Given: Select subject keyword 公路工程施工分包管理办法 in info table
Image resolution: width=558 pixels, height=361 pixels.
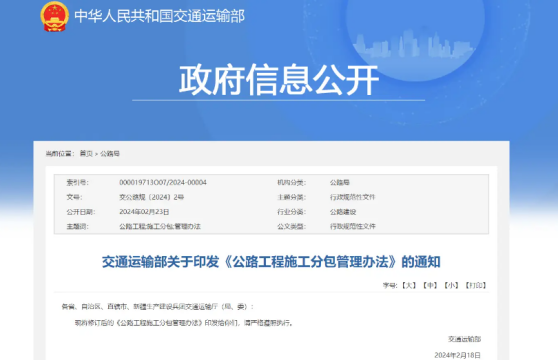Looking at the screenshot, I should (x=160, y=226).
